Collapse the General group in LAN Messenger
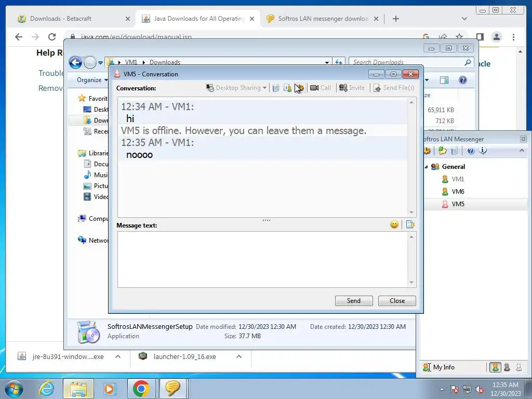 click(x=426, y=167)
